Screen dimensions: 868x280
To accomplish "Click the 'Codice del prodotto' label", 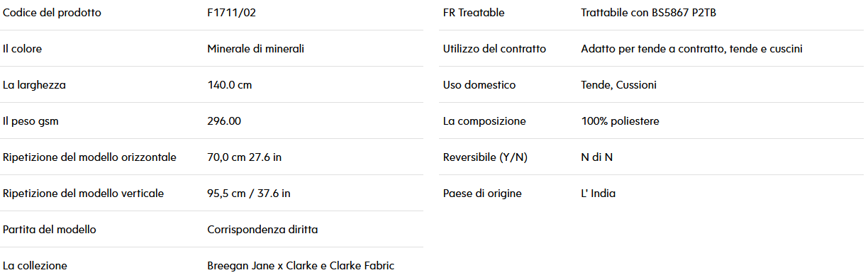I will 52,13.
